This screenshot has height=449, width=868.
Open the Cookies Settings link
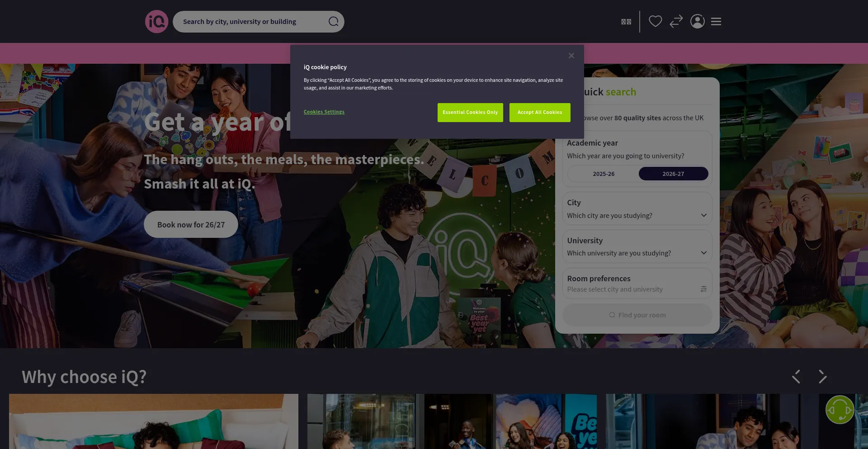click(324, 112)
